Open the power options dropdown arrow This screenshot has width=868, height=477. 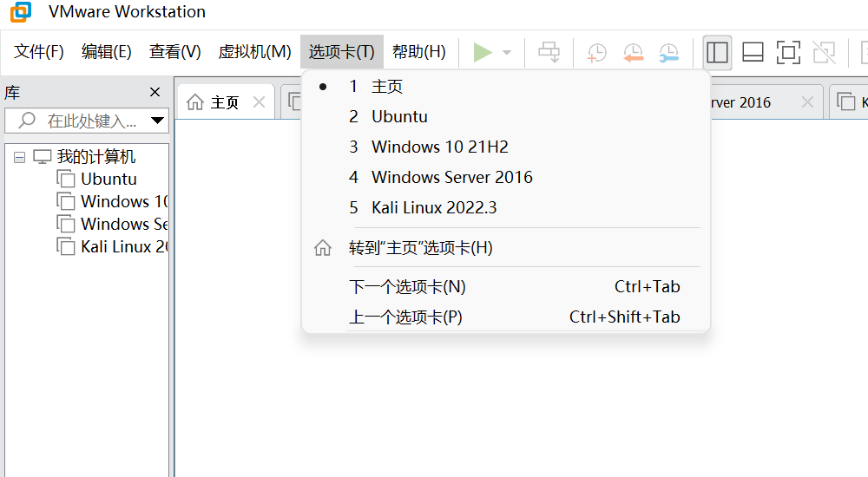tap(507, 53)
